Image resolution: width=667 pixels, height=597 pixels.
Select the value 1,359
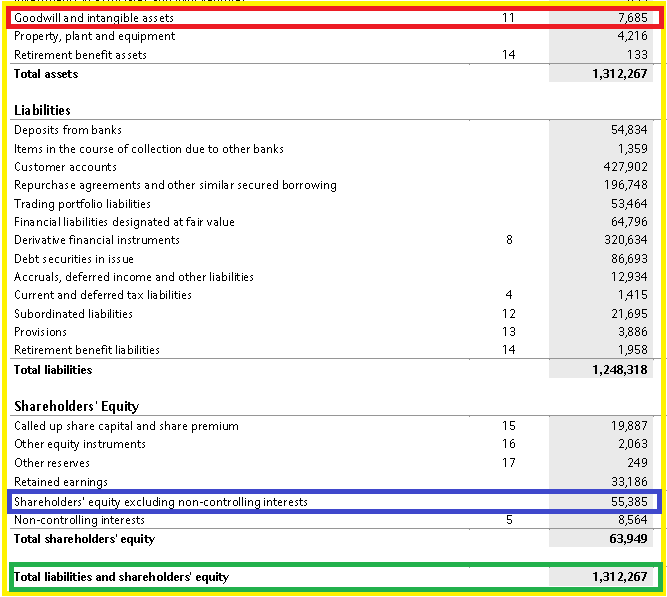[x=633, y=149]
